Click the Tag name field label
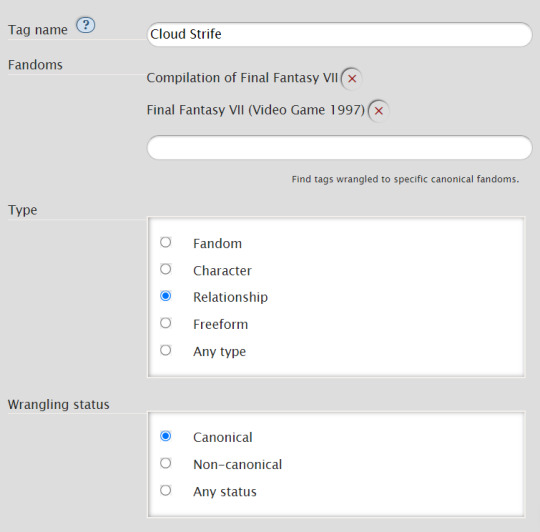The height and width of the screenshot is (532, 540). pos(38,30)
